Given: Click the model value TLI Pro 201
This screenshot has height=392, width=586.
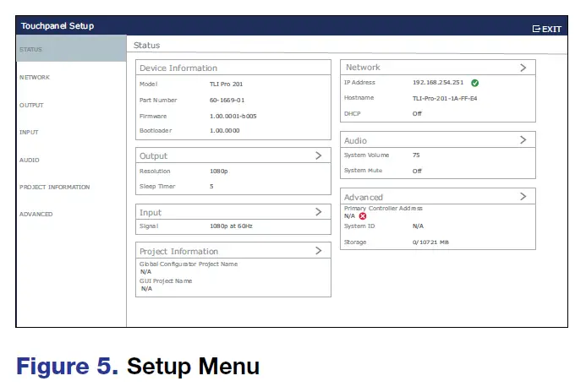Looking at the screenshot, I should coord(226,84).
